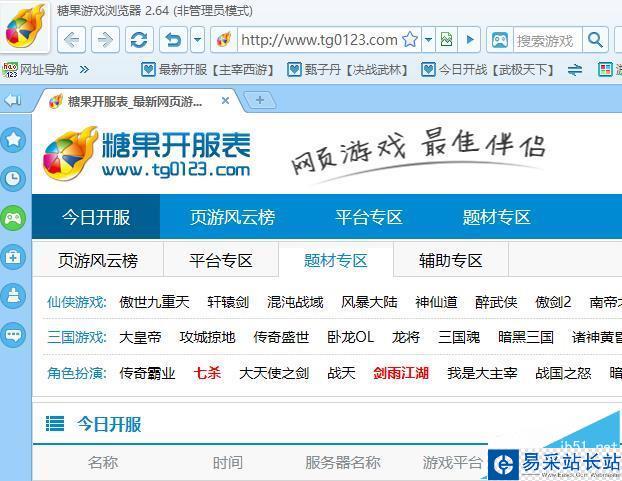This screenshot has width=622, height=481.
Task: Open the red 剑雨江湖 game link
Action: [x=401, y=373]
